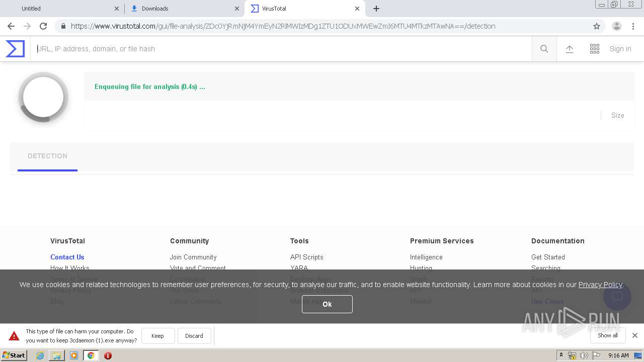This screenshot has height=362, width=644.
Task: Click the action center flag icon
Action: coord(596,355)
